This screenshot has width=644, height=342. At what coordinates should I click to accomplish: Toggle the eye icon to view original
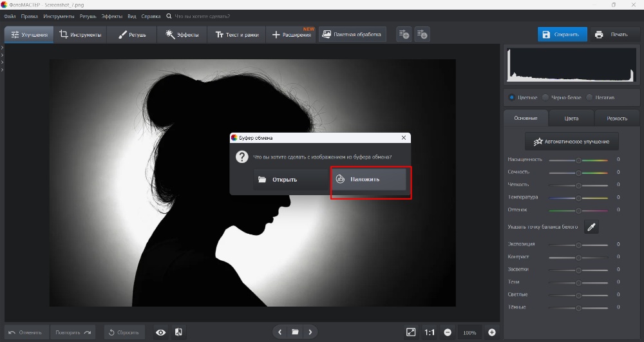(160, 332)
